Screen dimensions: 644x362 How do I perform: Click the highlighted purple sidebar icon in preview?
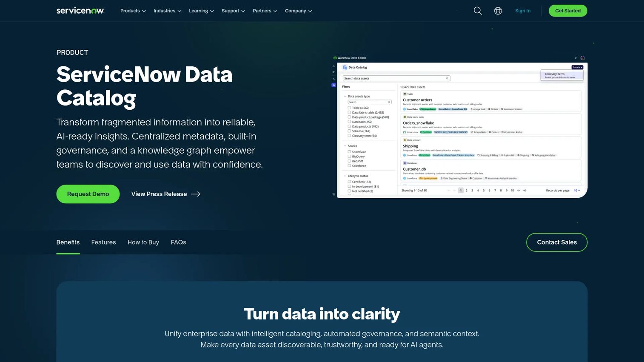click(333, 85)
